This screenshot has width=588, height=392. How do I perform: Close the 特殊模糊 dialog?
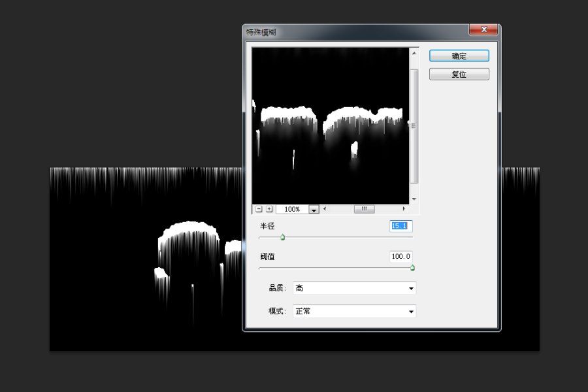tap(483, 29)
